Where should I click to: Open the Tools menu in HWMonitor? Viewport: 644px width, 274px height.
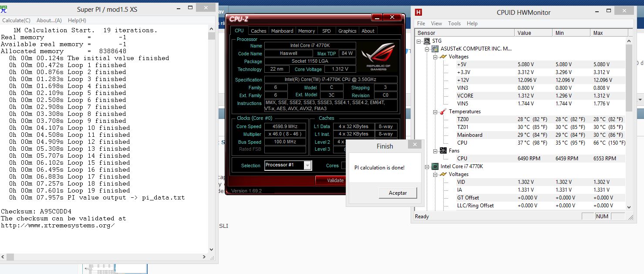click(x=454, y=24)
